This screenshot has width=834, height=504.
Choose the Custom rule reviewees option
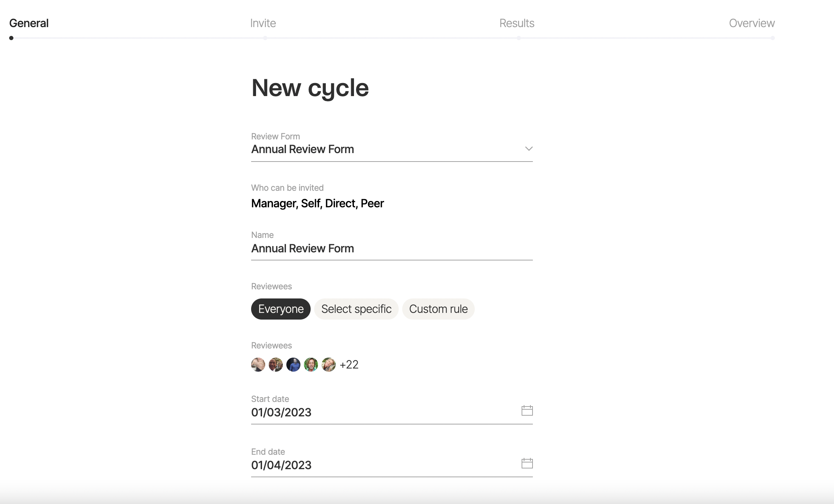(438, 309)
